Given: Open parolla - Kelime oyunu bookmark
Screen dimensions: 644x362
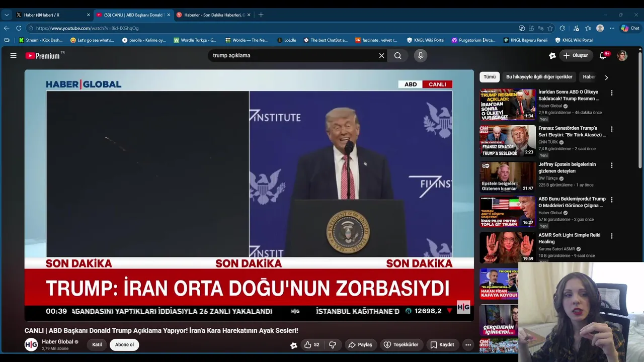Looking at the screenshot, I should [144, 40].
